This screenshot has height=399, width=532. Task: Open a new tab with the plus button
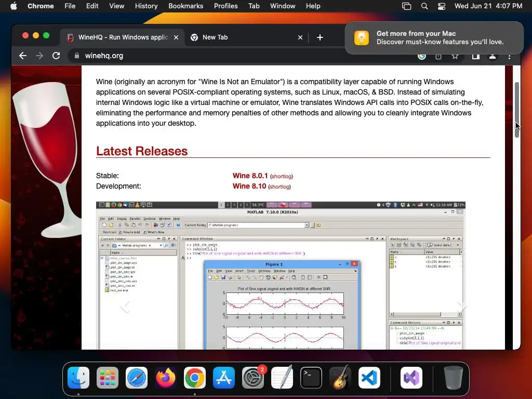tap(320, 37)
